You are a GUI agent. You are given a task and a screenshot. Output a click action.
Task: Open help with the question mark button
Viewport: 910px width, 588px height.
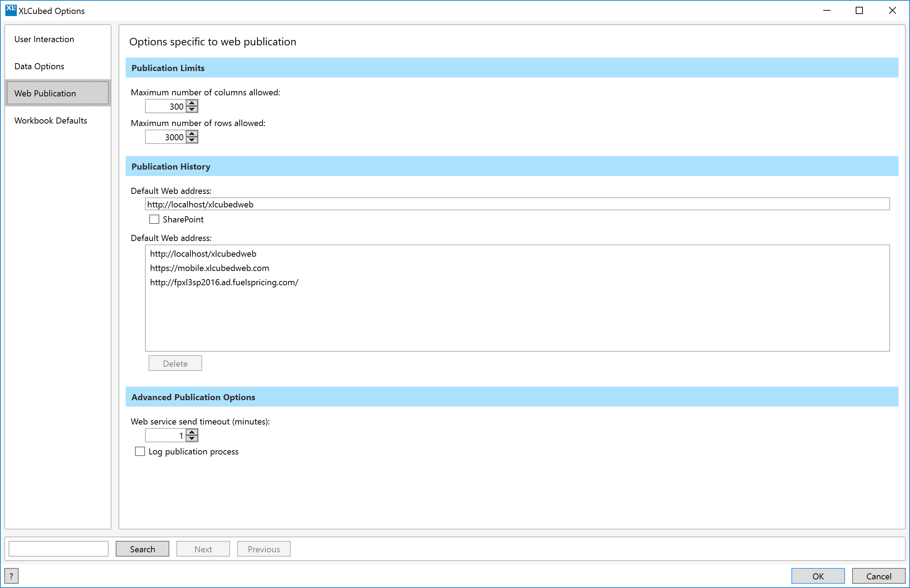11,576
